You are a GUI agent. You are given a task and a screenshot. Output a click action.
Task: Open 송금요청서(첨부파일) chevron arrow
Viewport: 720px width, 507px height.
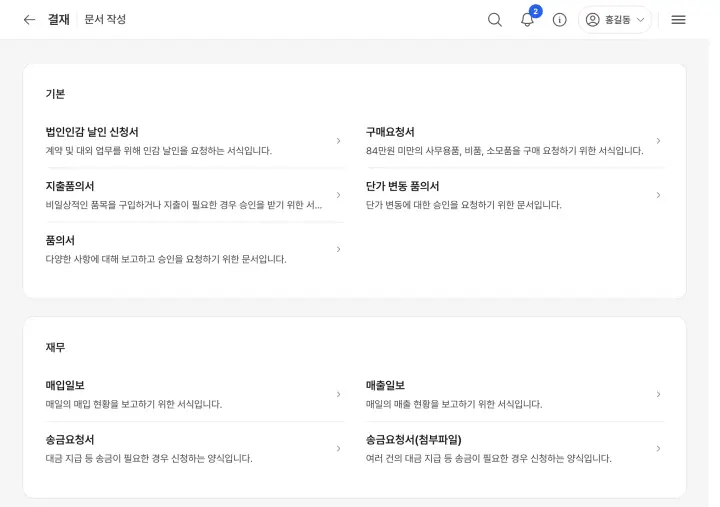click(658, 449)
